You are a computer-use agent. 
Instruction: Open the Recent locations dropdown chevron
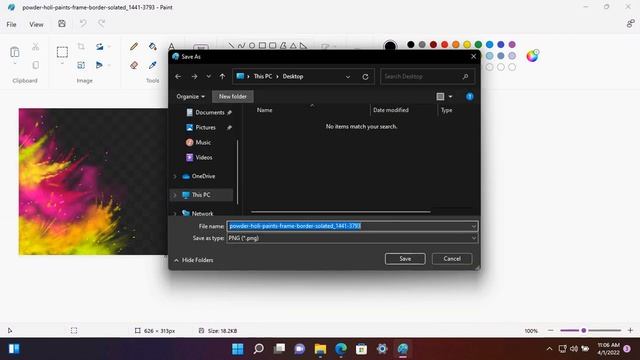(209, 76)
